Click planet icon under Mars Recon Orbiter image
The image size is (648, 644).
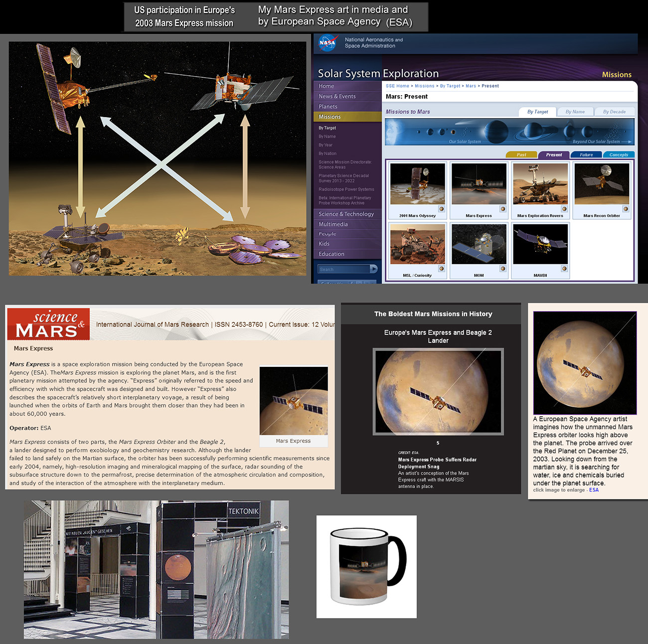point(626,209)
